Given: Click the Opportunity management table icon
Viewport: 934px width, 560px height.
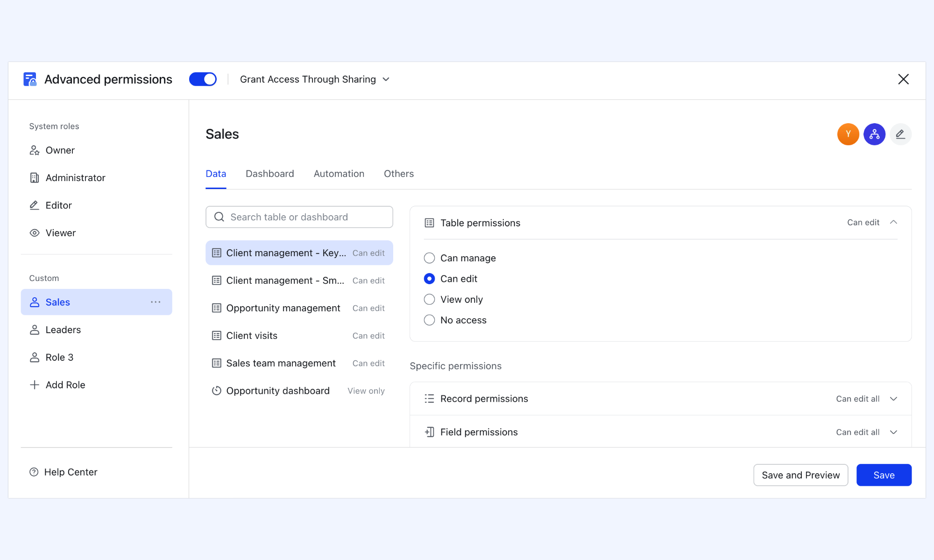Looking at the screenshot, I should [217, 308].
